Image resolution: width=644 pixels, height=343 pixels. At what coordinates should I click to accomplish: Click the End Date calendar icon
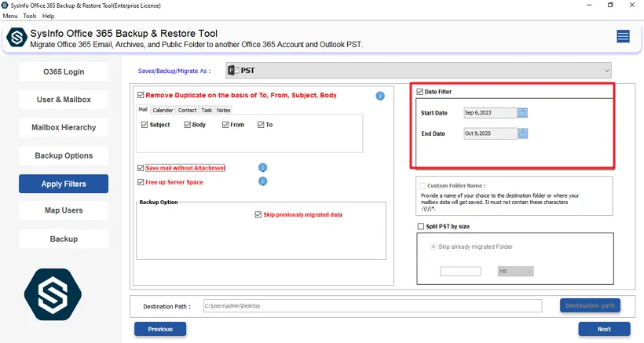(523, 133)
